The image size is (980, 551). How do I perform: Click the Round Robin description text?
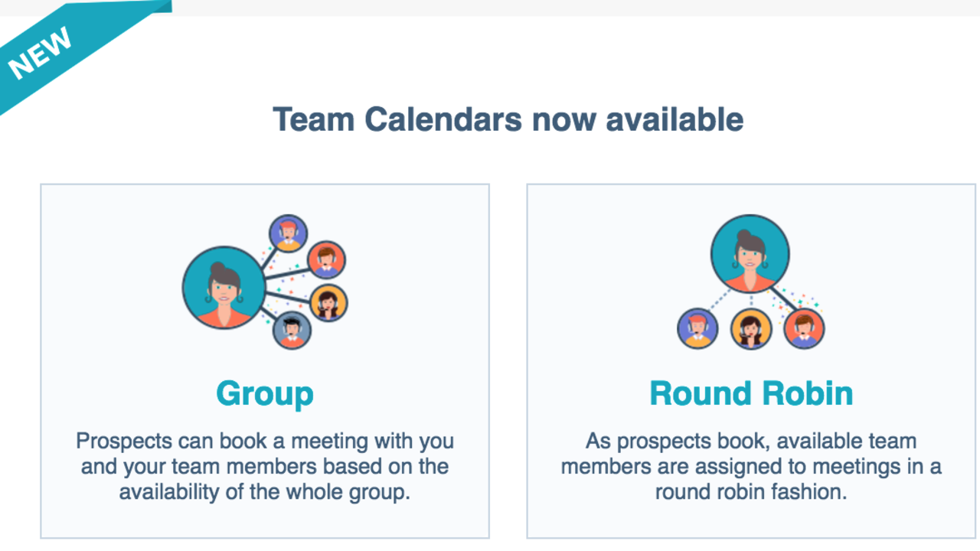pyautogui.click(x=751, y=466)
